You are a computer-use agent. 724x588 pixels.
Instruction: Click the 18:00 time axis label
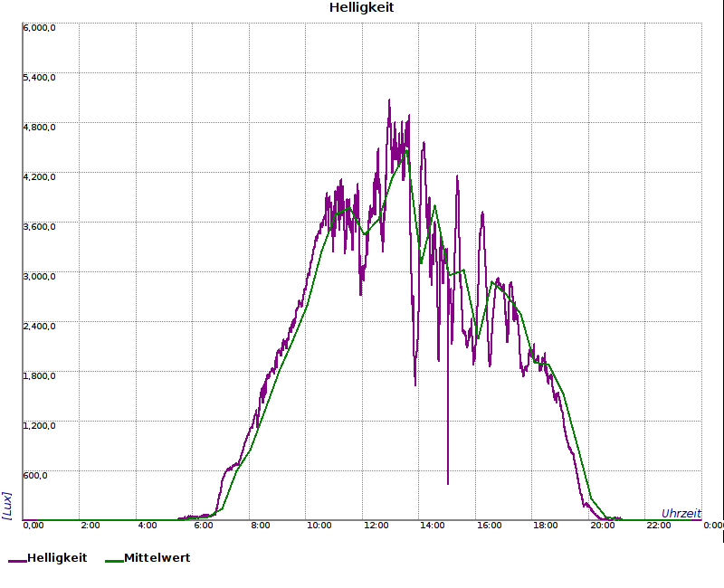coord(546,526)
